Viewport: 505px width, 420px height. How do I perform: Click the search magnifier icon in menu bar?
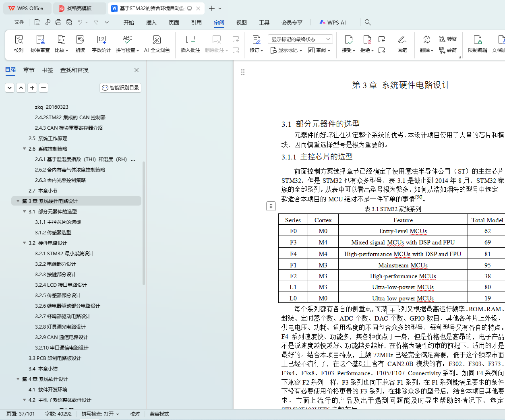[x=368, y=22]
